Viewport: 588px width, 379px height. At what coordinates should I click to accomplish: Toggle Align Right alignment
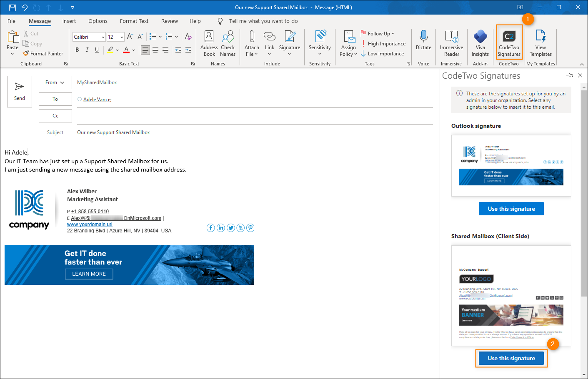coord(165,50)
